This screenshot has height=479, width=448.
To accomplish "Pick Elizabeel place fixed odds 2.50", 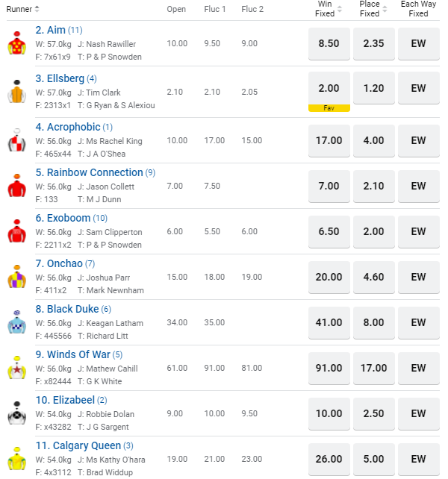I will [373, 413].
